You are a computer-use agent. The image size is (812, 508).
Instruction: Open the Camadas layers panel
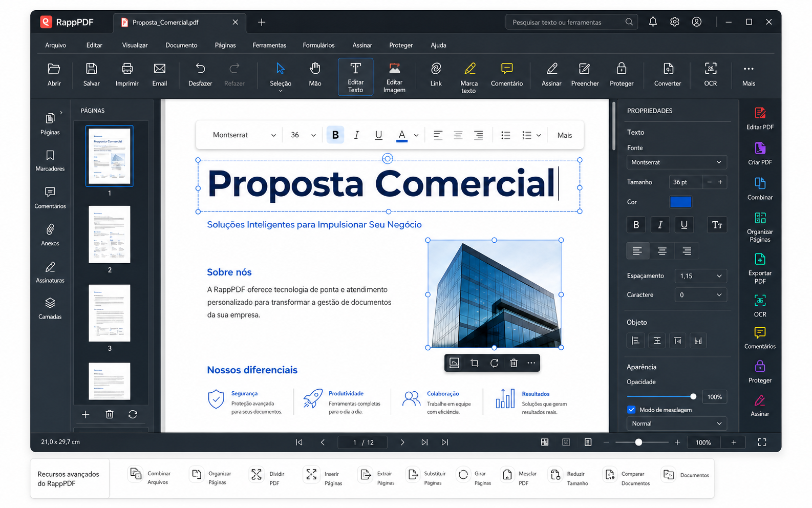point(50,309)
